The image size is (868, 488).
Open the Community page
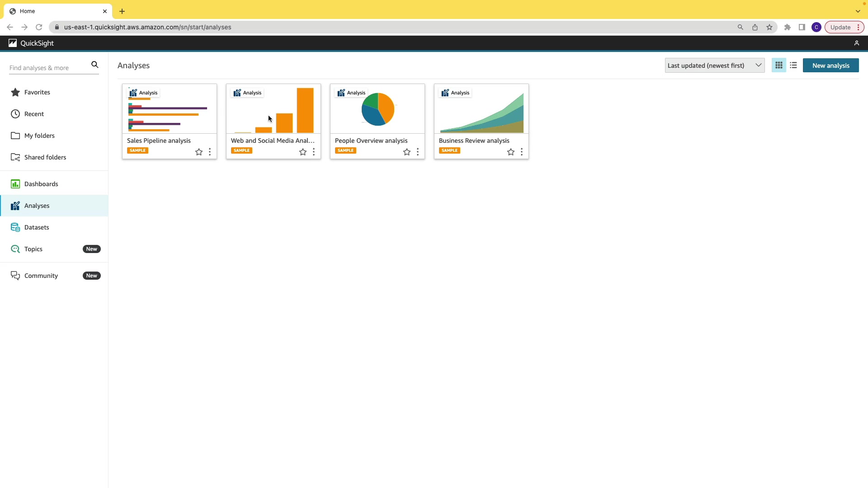(41, 276)
